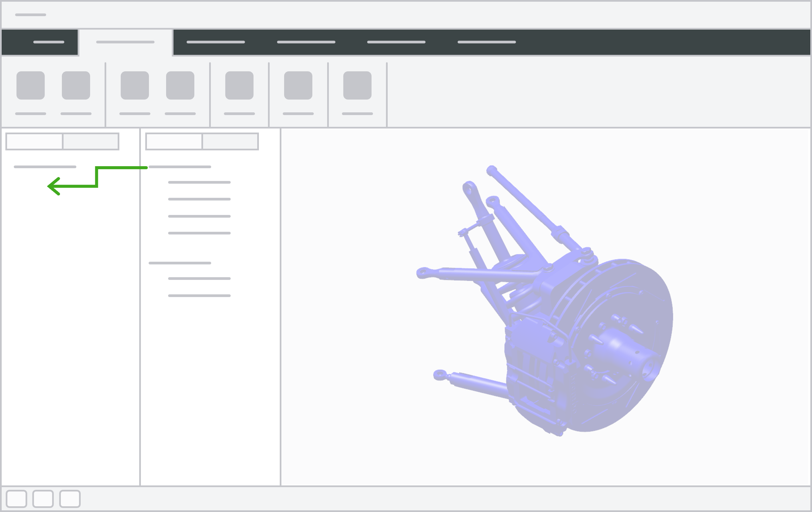The height and width of the screenshot is (512, 812).
Task: Expand the tree item in the left panel
Action: 45,167
